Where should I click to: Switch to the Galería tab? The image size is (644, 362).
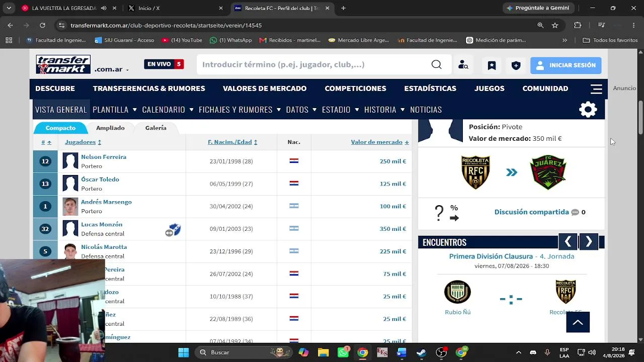coord(156,128)
